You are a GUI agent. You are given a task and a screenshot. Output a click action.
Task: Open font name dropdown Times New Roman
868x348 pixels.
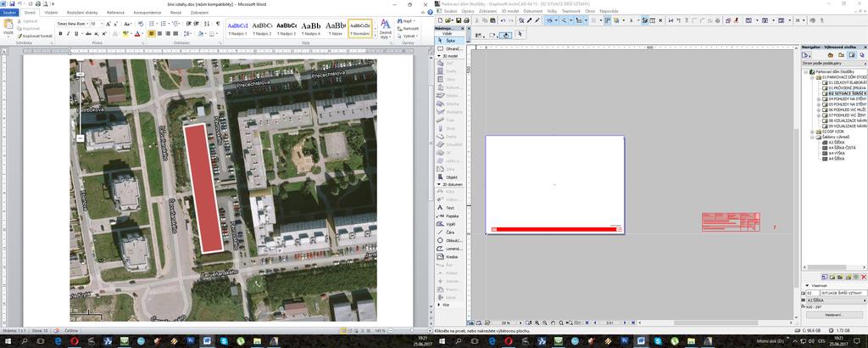point(86,24)
